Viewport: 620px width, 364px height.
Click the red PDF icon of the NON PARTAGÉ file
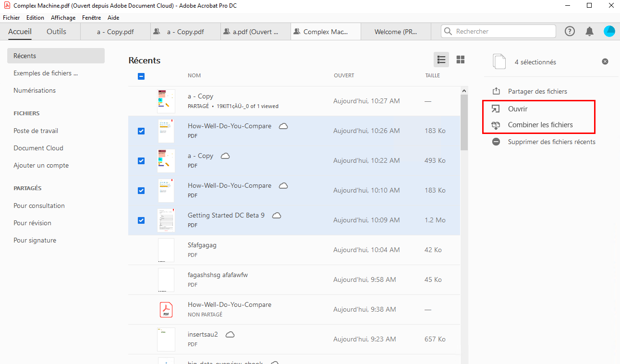coord(166,309)
